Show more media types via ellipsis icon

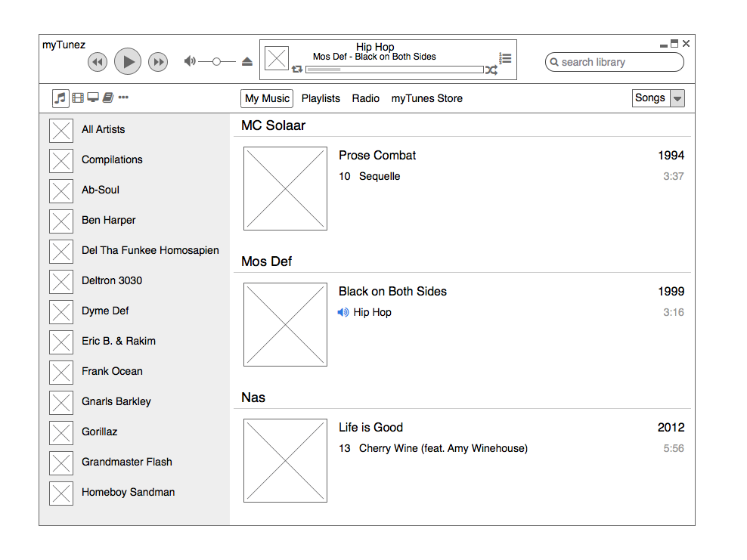point(121,97)
